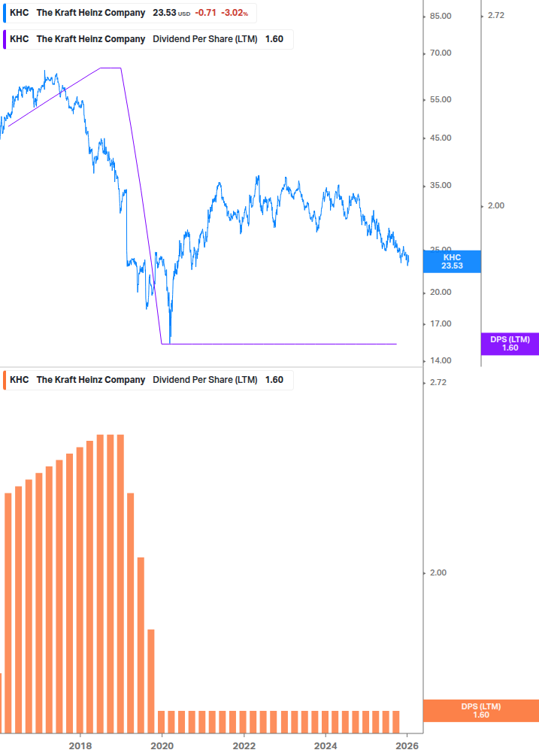539x756 pixels.
Task: Pick the 2024 time axis label
Action: (x=325, y=745)
